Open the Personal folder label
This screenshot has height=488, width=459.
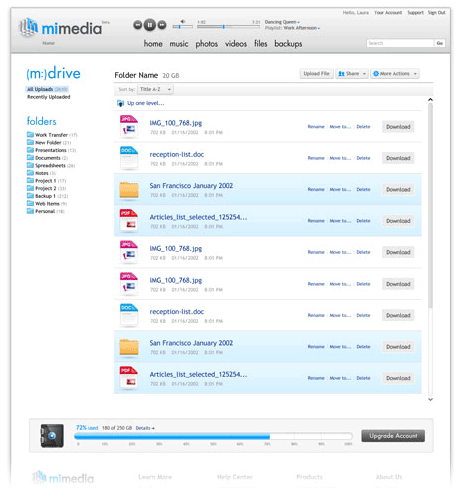[45, 211]
